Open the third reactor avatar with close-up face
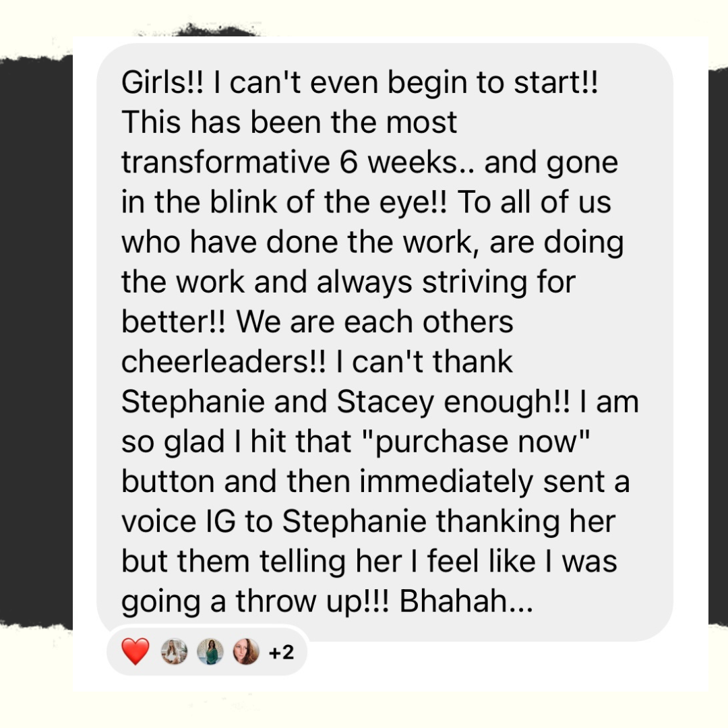This screenshot has height=728, width=728. coord(245,652)
